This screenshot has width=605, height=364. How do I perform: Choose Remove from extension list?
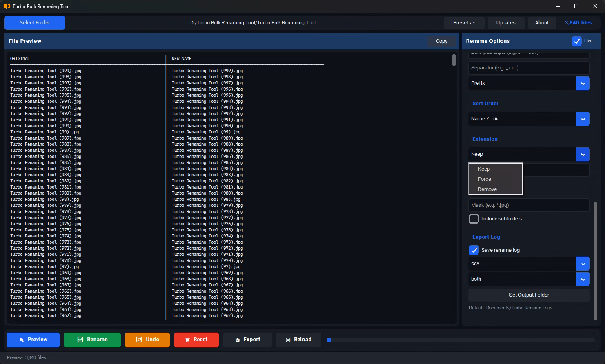click(496, 189)
